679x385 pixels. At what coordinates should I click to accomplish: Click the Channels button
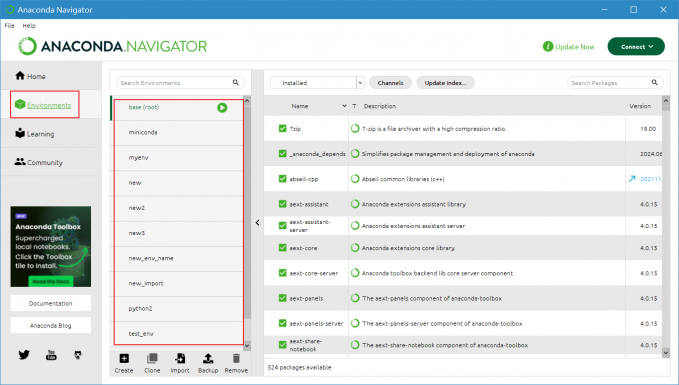[x=390, y=83]
